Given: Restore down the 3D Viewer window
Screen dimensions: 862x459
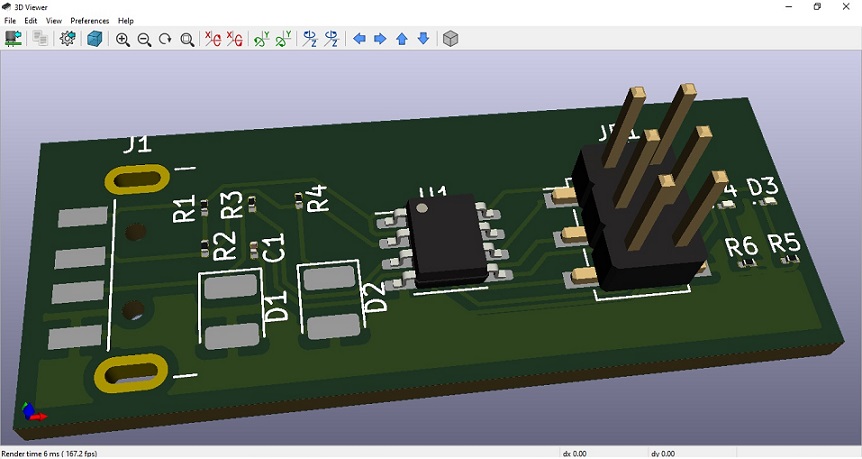Looking at the screenshot, I should pos(817,7).
